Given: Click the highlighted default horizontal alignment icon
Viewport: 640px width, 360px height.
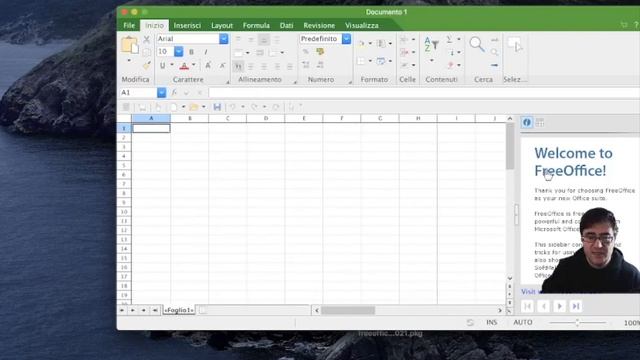Looking at the screenshot, I should click(238, 66).
